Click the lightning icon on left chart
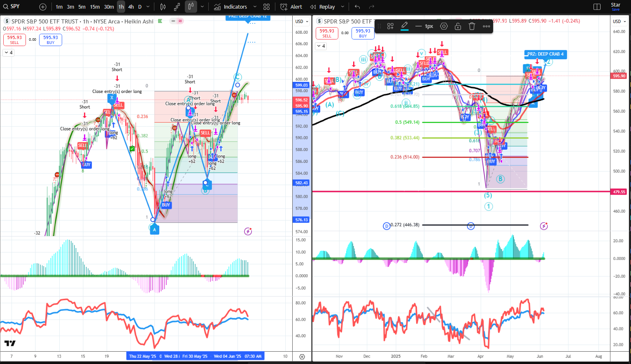Viewport: 631px width, 364px height. coord(248,232)
